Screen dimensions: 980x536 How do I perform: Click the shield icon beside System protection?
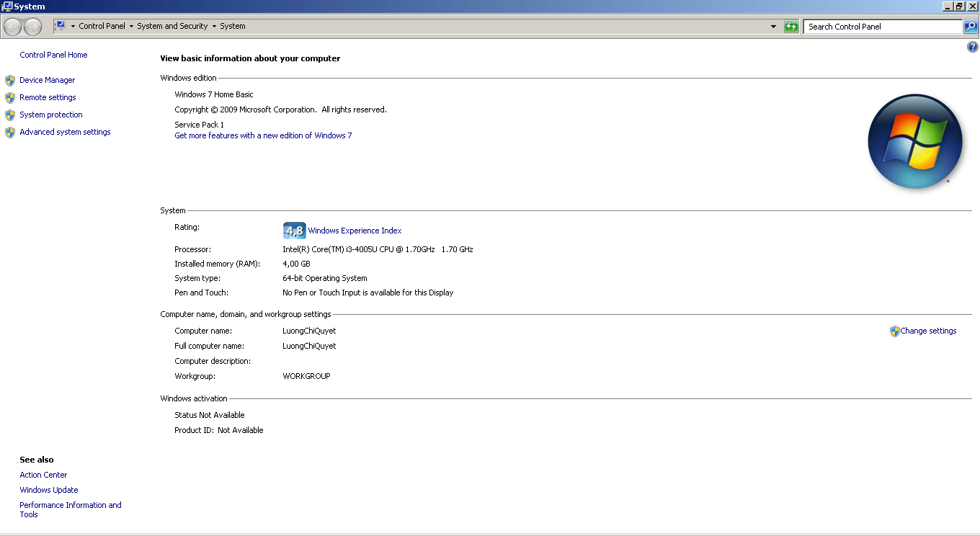pyautogui.click(x=10, y=115)
